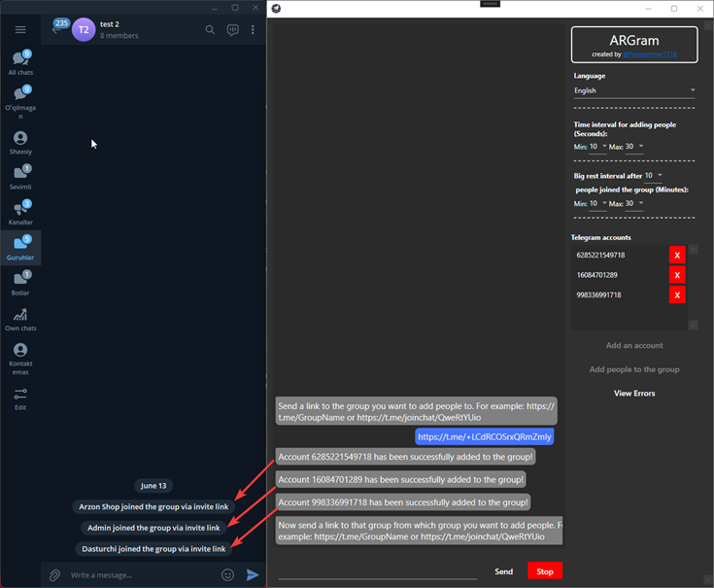714x588 pixels.
Task: Open the adding-interval Min dropdown
Action: [597, 147]
